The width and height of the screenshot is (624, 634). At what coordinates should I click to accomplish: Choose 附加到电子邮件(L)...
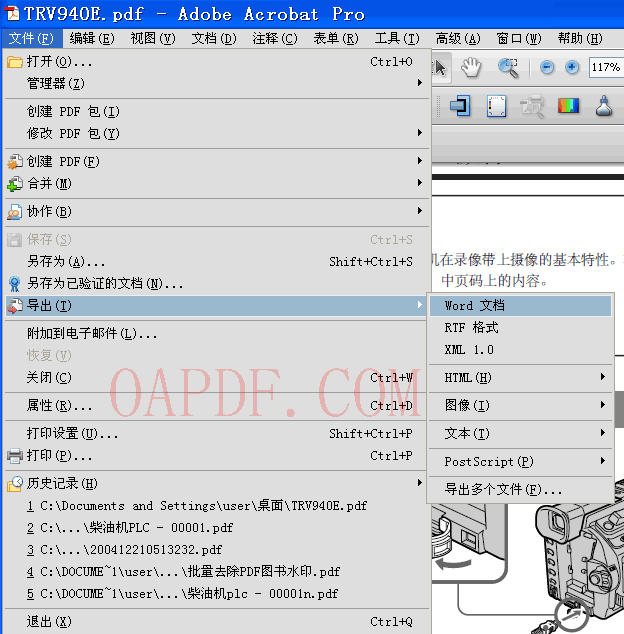point(217,334)
